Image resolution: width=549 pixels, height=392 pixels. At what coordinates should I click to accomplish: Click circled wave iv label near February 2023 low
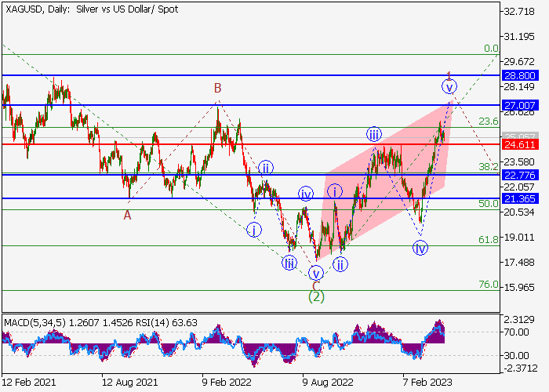click(x=420, y=249)
